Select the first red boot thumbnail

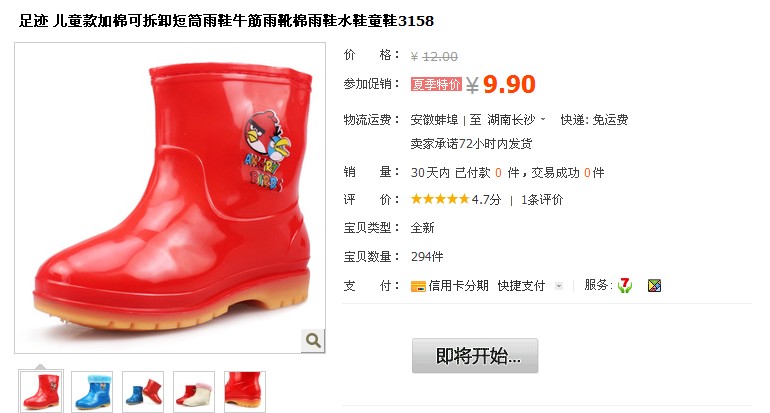click(x=41, y=391)
